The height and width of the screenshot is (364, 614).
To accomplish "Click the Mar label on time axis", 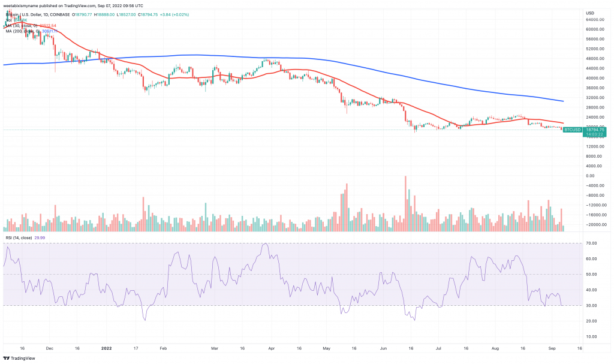I will 215,348.
